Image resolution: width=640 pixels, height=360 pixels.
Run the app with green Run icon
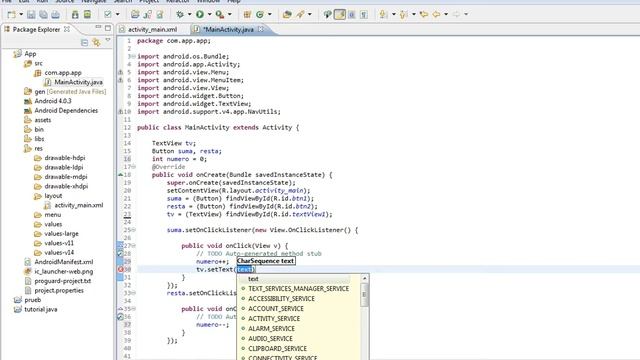click(x=200, y=15)
